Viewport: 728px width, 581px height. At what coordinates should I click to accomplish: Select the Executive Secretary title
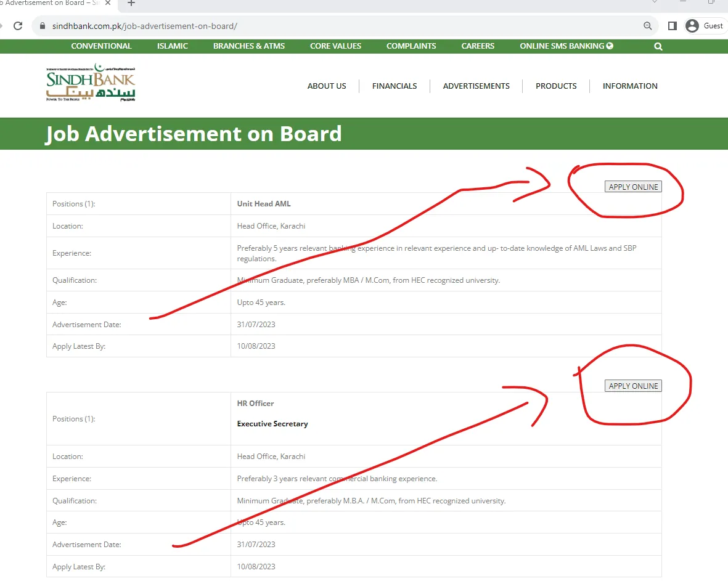[272, 424]
